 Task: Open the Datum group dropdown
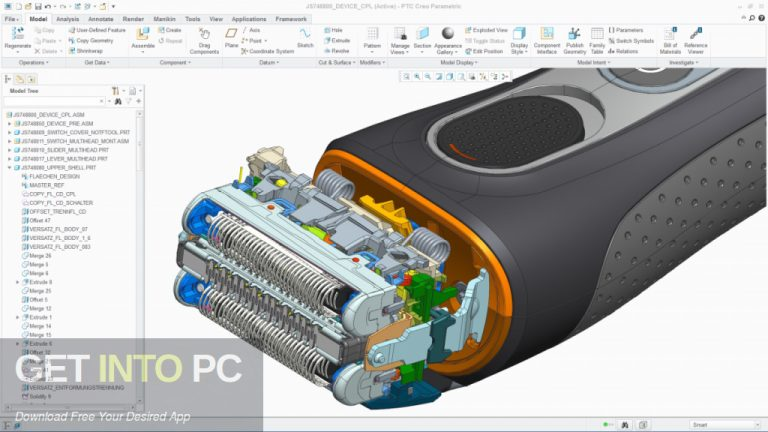point(269,63)
